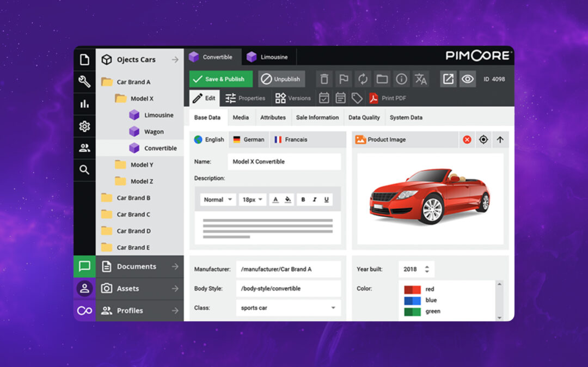Click the Save & Publish button
This screenshot has width=588, height=367.
pyautogui.click(x=221, y=79)
